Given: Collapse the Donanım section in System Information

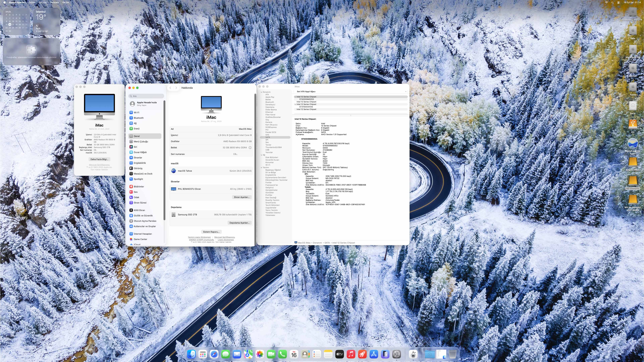Looking at the screenshot, I should click(261, 92).
